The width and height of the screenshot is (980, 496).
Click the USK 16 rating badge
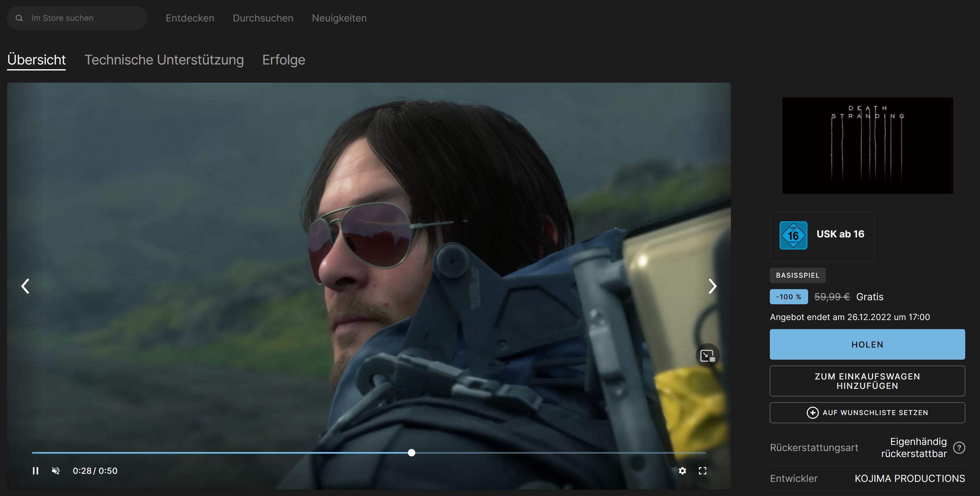pos(793,235)
